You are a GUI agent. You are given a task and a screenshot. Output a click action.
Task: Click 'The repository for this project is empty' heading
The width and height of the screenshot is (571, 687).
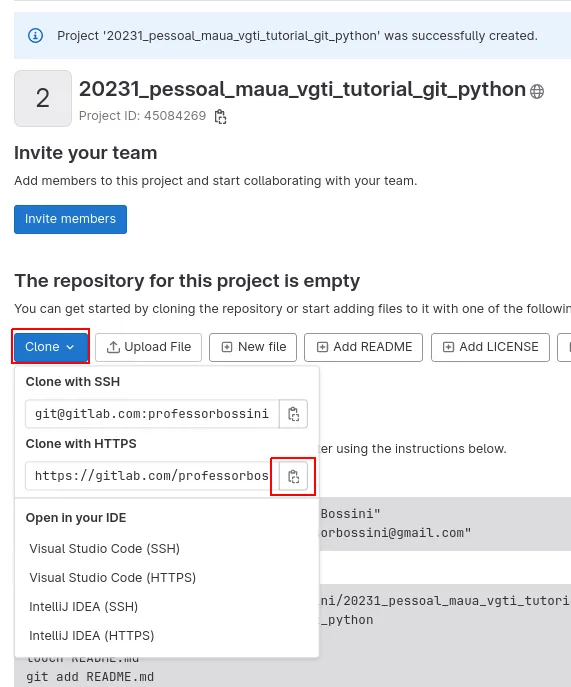[x=187, y=281]
